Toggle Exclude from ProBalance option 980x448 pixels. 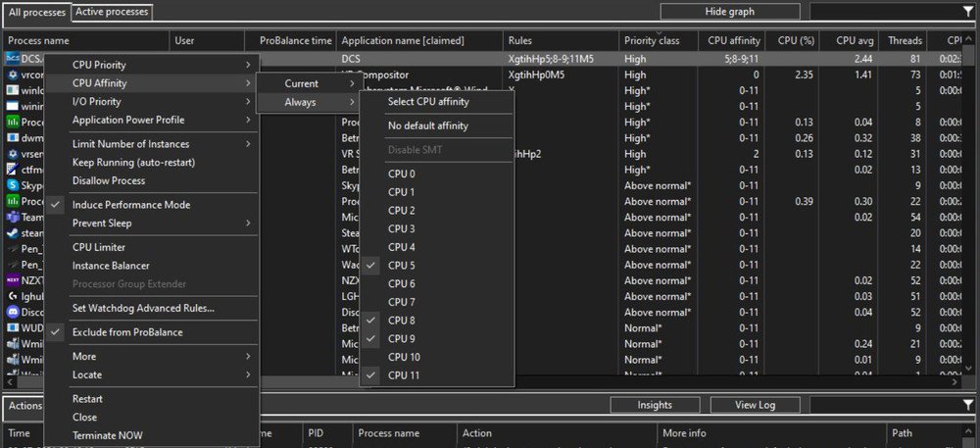point(152,331)
